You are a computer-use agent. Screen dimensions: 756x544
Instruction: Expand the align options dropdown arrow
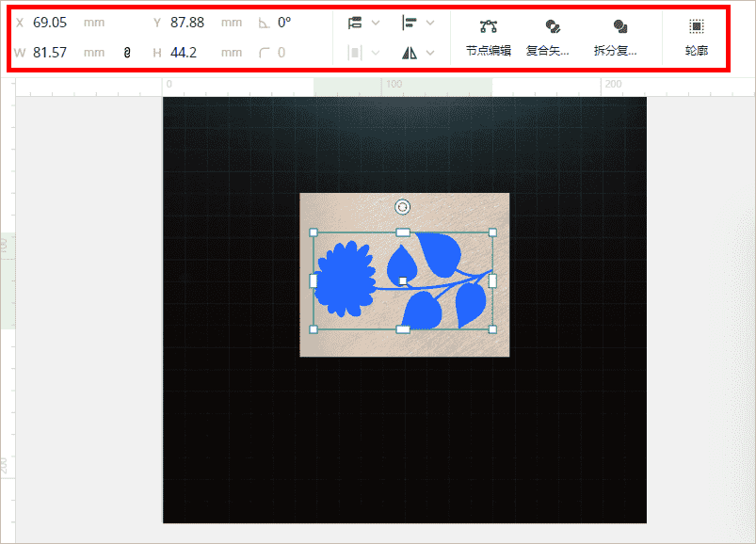(x=430, y=23)
